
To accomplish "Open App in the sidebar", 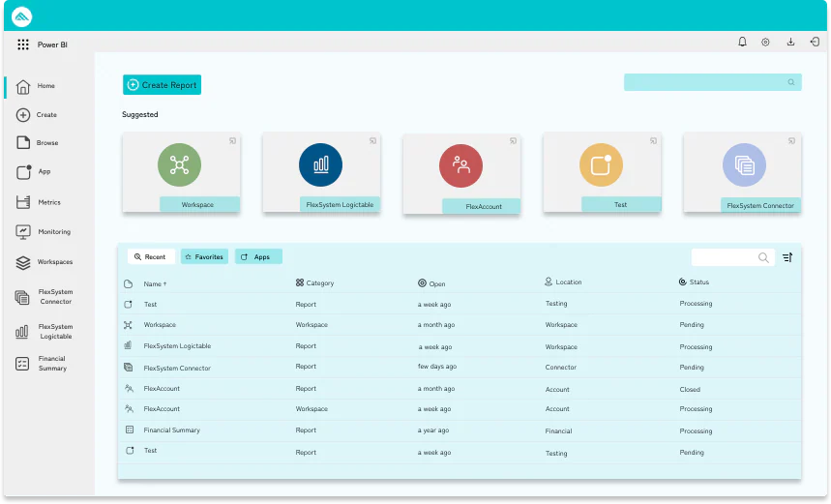I will (x=34, y=172).
